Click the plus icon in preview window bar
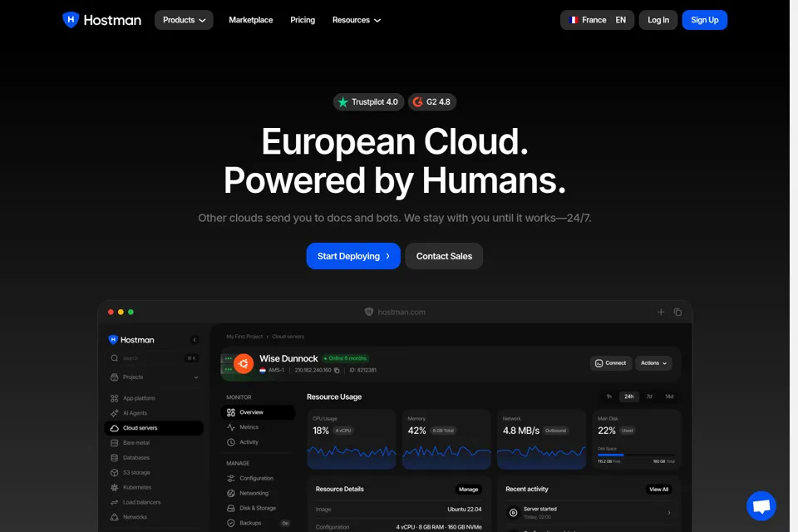 click(661, 312)
